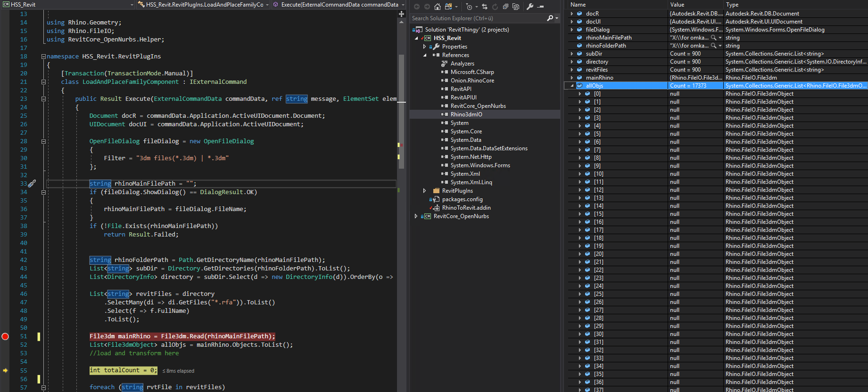Toggle the red breakpoint on line 51
The width and height of the screenshot is (868, 392).
coord(5,336)
